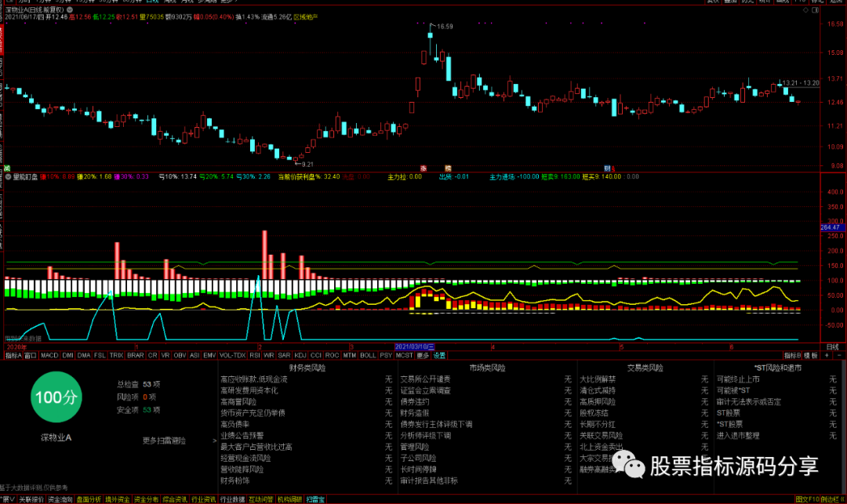
Task: Click the 市场类风险 column heading
Action: [487, 368]
